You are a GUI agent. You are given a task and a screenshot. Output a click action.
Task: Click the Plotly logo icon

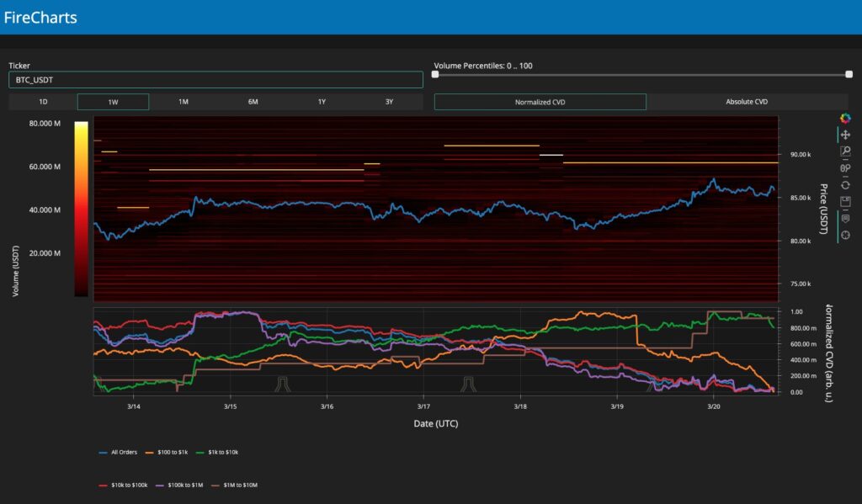846,117
